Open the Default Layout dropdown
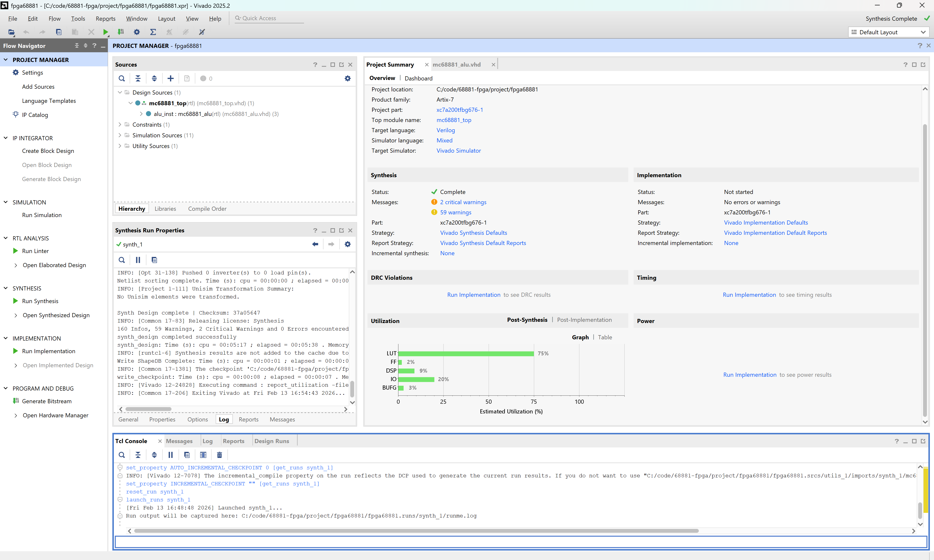The width and height of the screenshot is (934, 560). pyautogui.click(x=888, y=32)
